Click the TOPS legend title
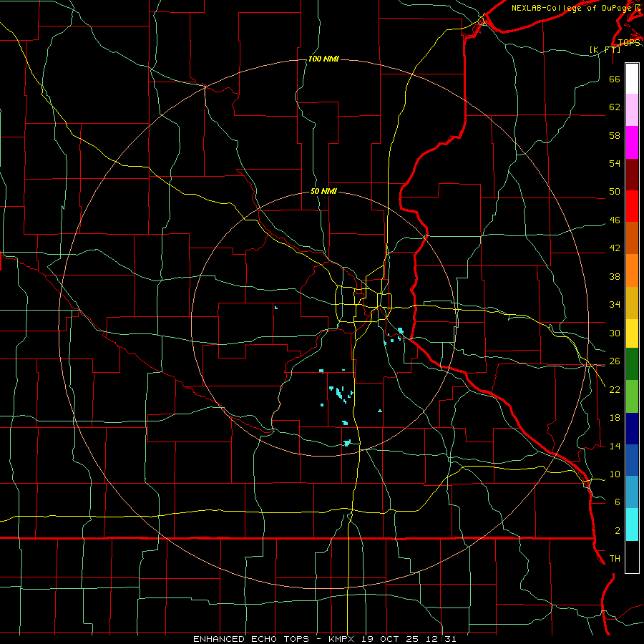This screenshot has height=644, width=644. tap(629, 42)
